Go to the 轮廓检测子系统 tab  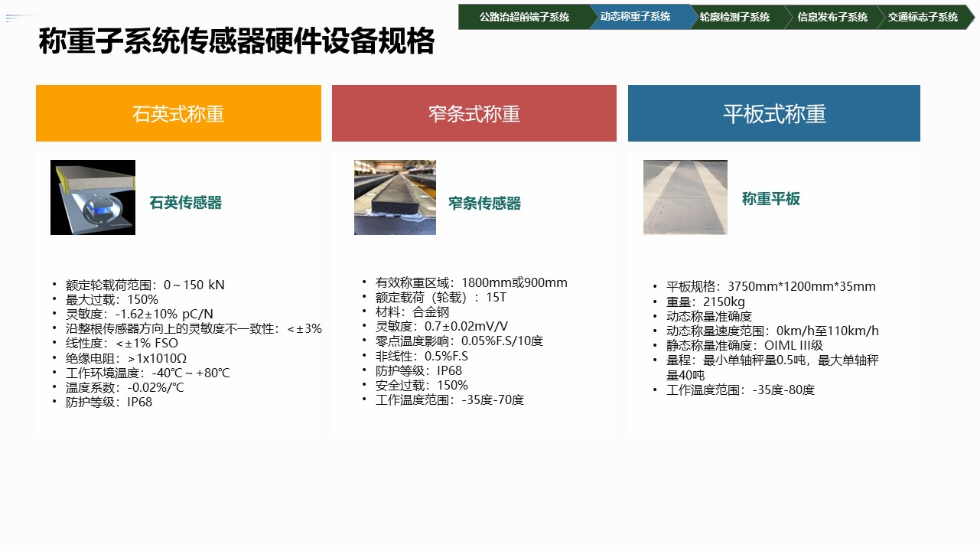[735, 17]
